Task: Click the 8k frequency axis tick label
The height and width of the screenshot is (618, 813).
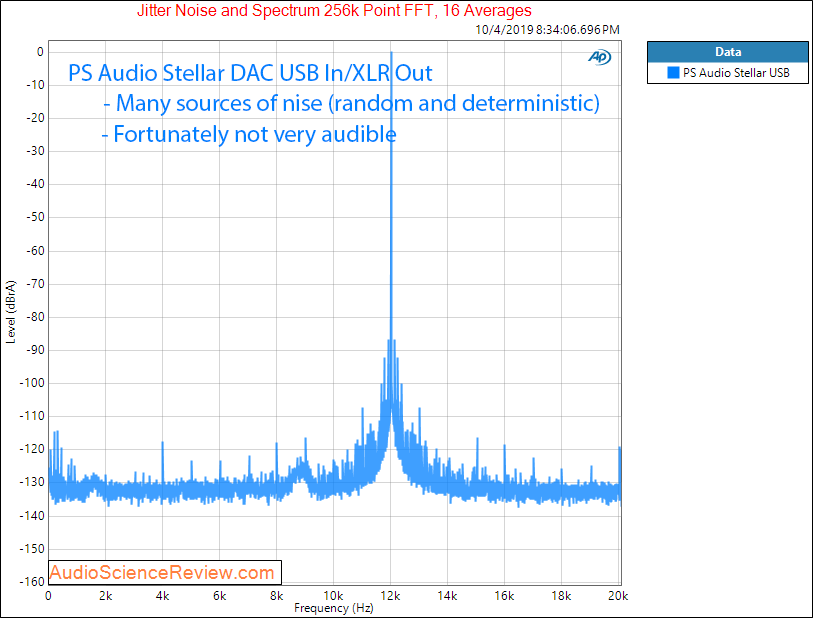Action: point(276,596)
